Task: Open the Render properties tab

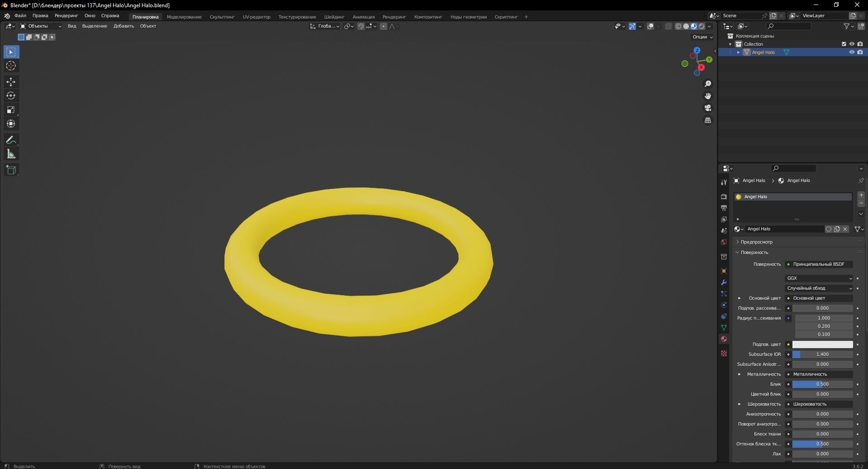Action: (x=724, y=197)
